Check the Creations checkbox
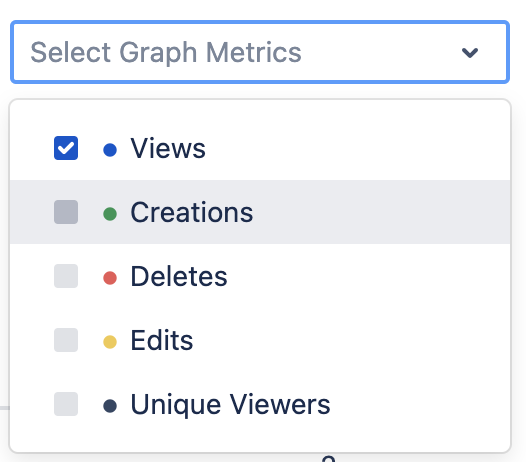Viewport: 526px width, 462px height. pos(66,212)
